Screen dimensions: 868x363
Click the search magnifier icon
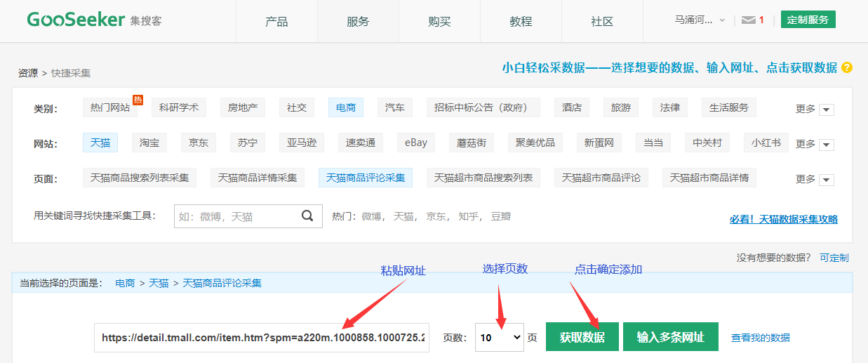pos(307,216)
